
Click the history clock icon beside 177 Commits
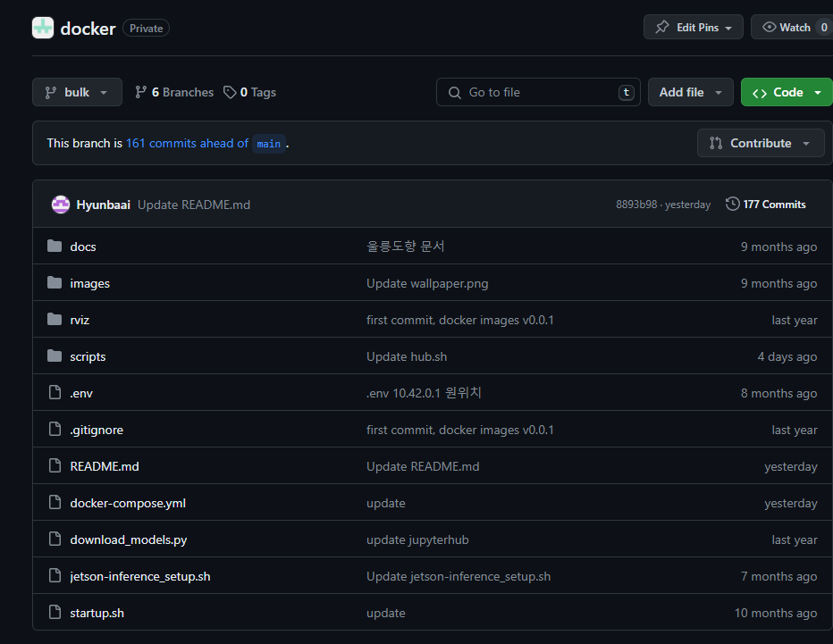coord(733,204)
